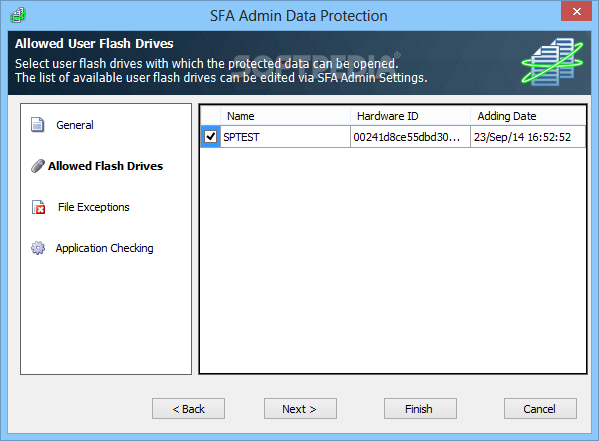The height and width of the screenshot is (441, 599).
Task: Click the Next > button
Action: tap(300, 409)
